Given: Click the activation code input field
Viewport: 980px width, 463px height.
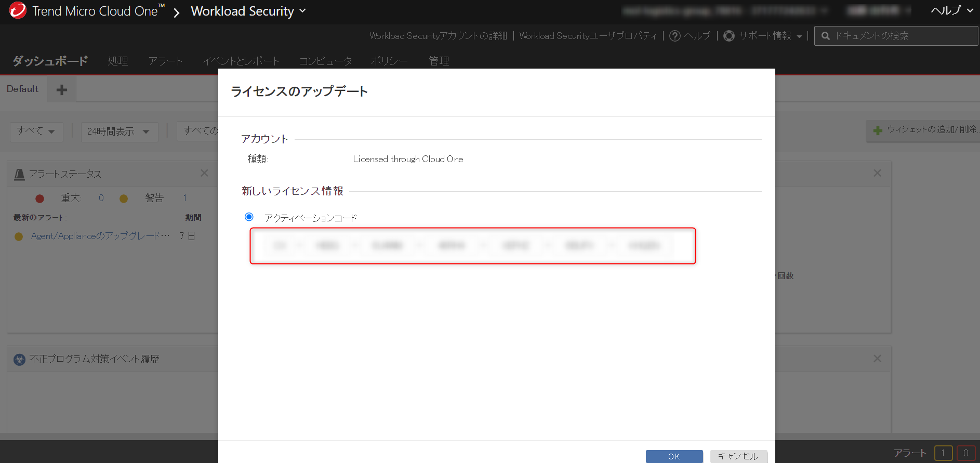Looking at the screenshot, I should pos(472,246).
